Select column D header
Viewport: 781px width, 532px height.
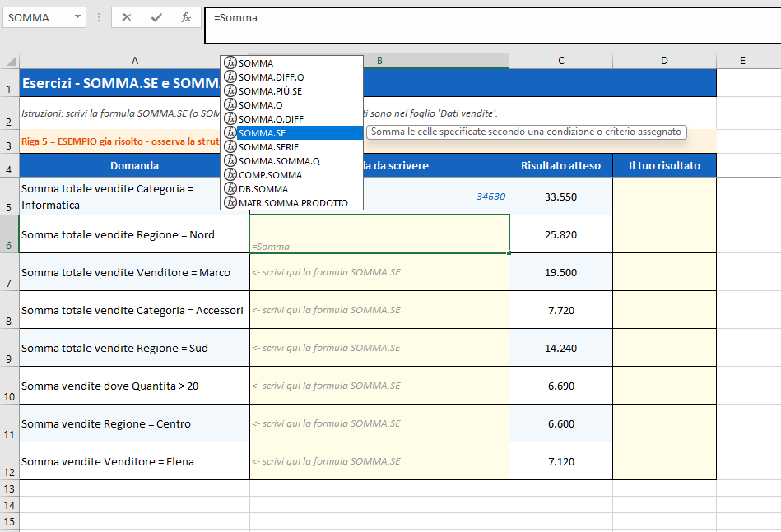[664, 61]
